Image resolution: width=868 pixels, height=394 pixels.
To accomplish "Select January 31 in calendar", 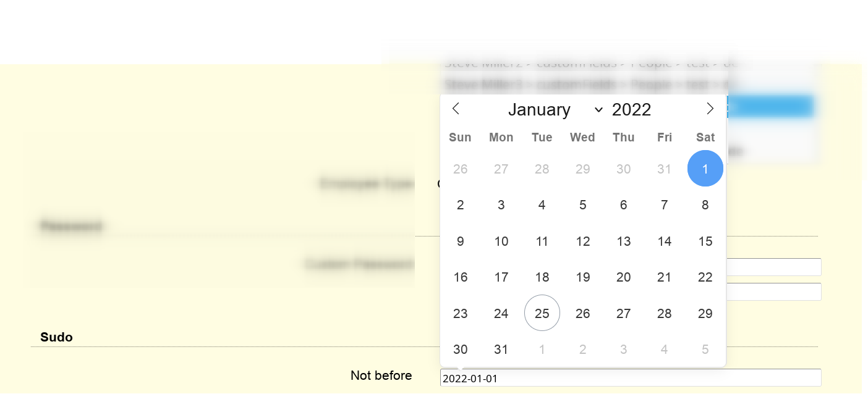I will [501, 350].
